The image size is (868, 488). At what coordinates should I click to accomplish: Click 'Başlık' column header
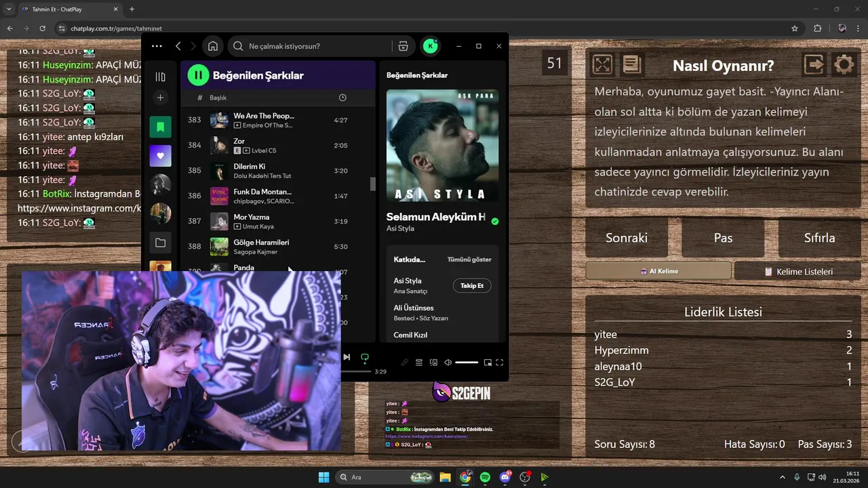click(x=218, y=98)
